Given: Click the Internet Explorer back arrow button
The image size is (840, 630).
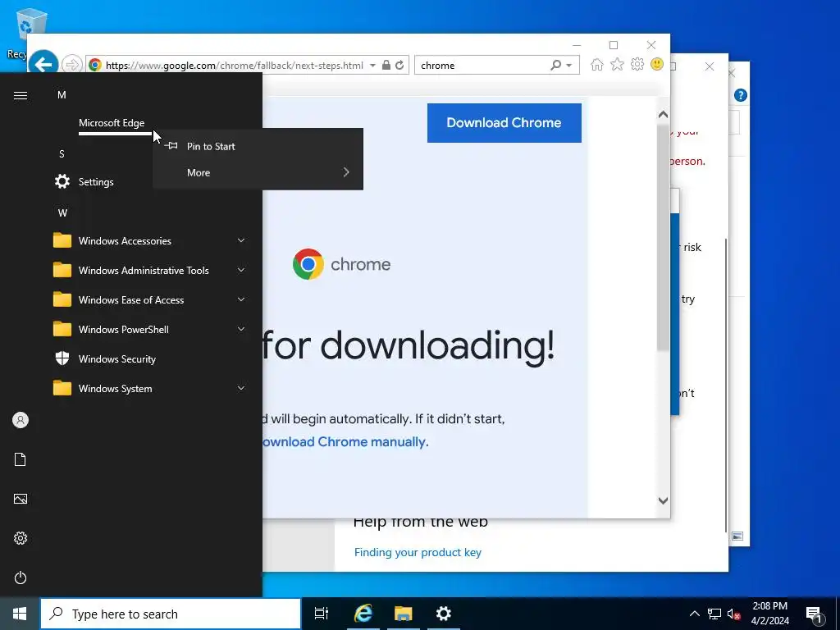Looking at the screenshot, I should click(43, 65).
